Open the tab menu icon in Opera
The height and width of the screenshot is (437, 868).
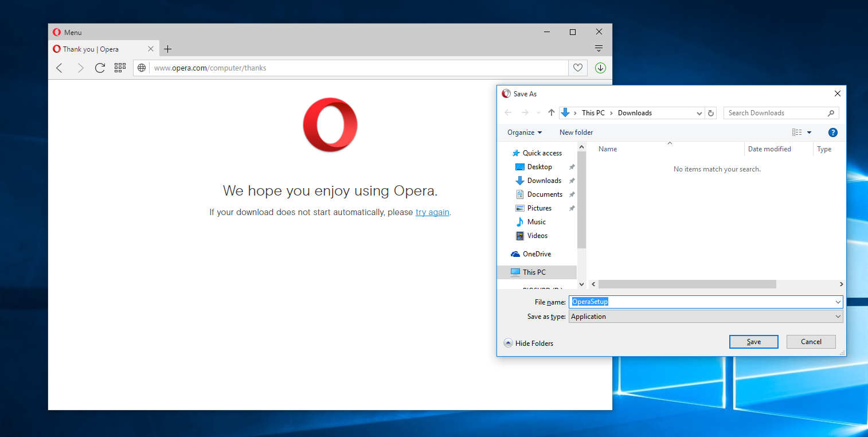(599, 49)
